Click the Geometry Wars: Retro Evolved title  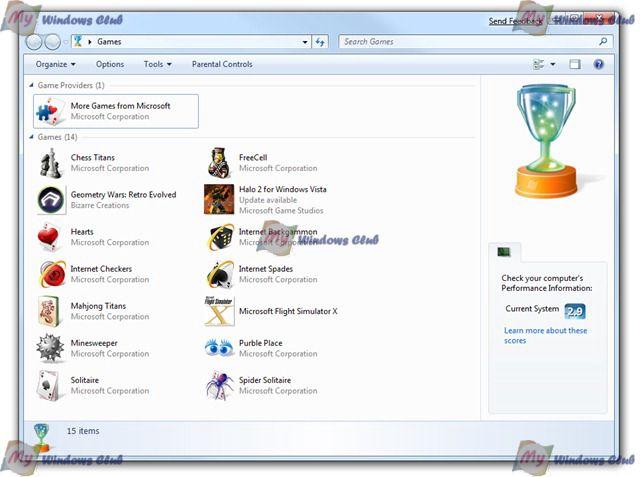[123, 195]
